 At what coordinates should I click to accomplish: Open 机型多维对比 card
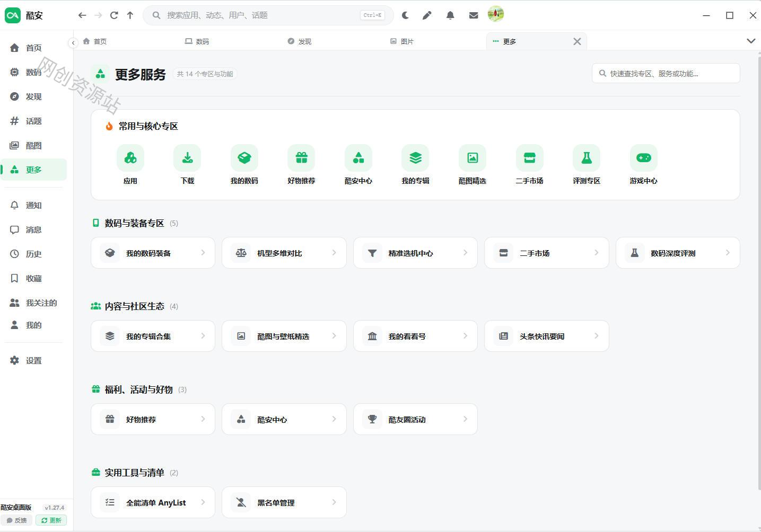point(284,253)
